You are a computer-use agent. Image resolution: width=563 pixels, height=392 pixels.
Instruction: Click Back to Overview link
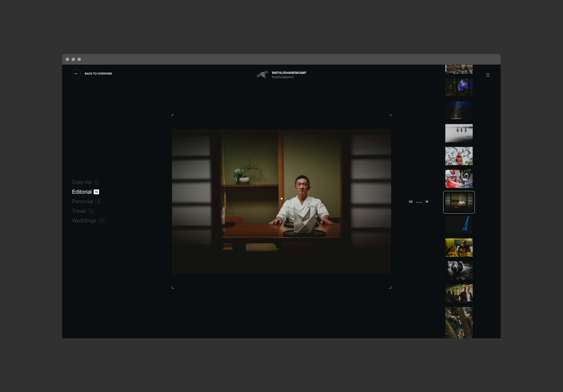coord(98,73)
